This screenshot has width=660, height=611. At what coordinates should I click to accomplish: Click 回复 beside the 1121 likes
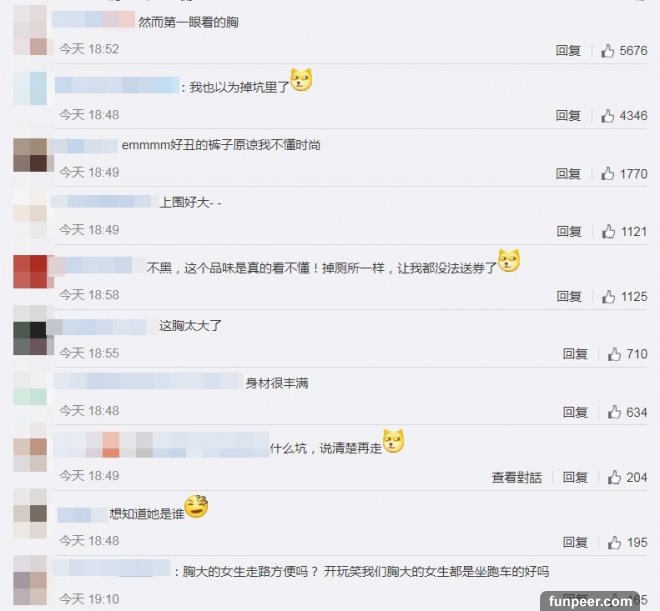tap(569, 231)
